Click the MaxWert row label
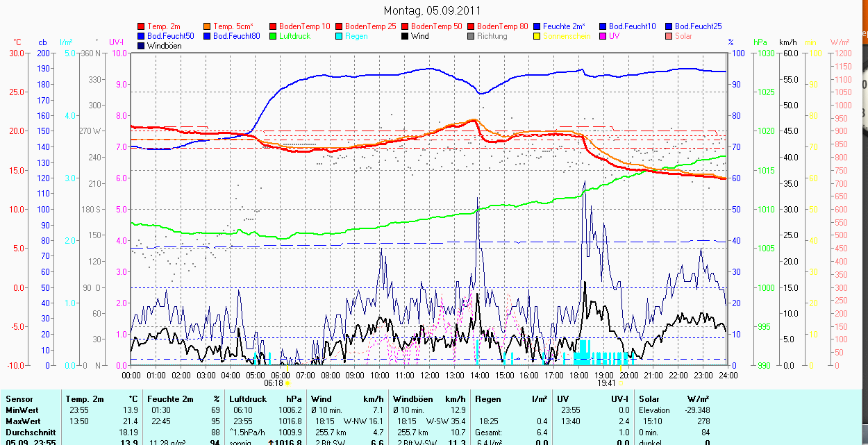This screenshot has height=445, width=868. pos(22,421)
